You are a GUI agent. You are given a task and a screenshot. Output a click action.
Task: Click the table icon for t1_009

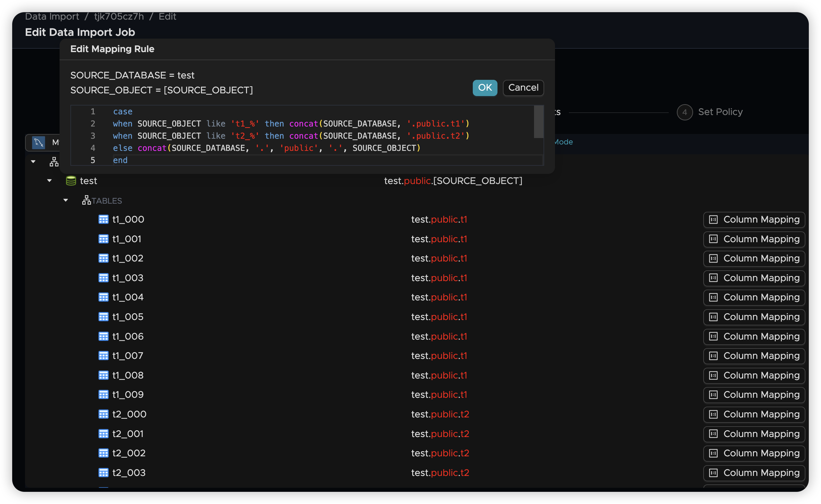click(103, 395)
